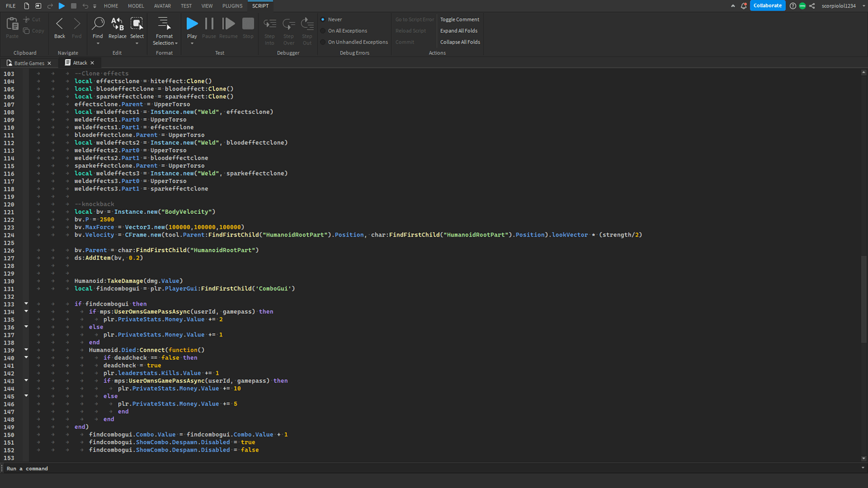Click Expand All Folds
This screenshot has width=868, height=488.
[459, 31]
